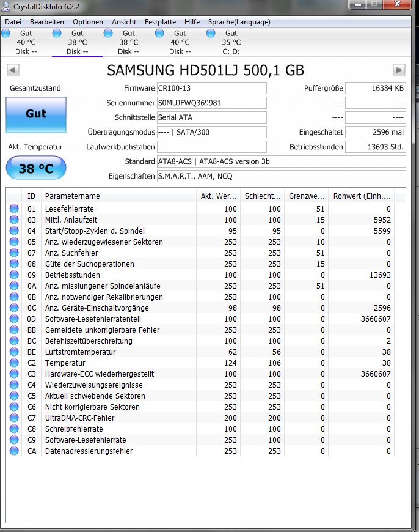Click the Parametername column header
This screenshot has width=419, height=532.
pyautogui.click(x=118, y=196)
